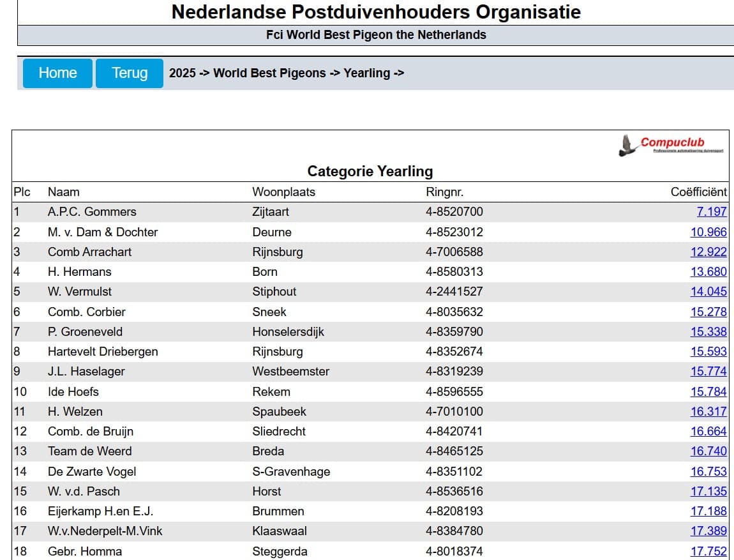Open the 10.966 coefficient link
734x560 pixels.
pyautogui.click(x=708, y=232)
